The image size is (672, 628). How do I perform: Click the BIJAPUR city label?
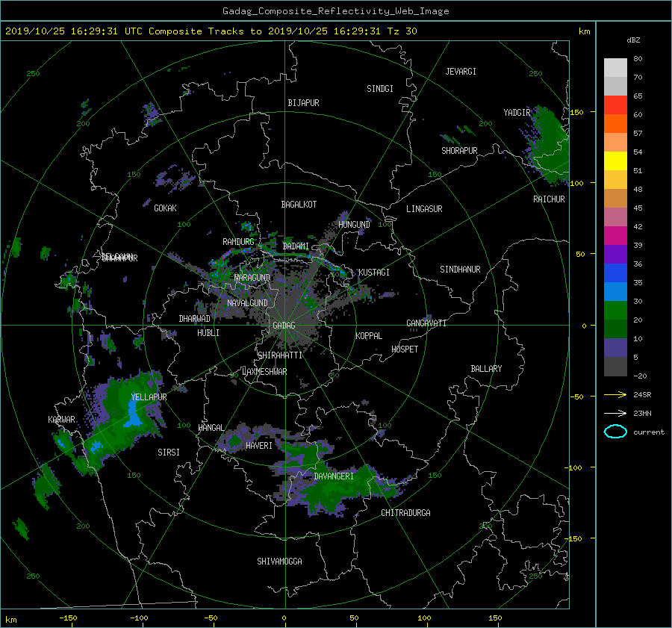[303, 103]
